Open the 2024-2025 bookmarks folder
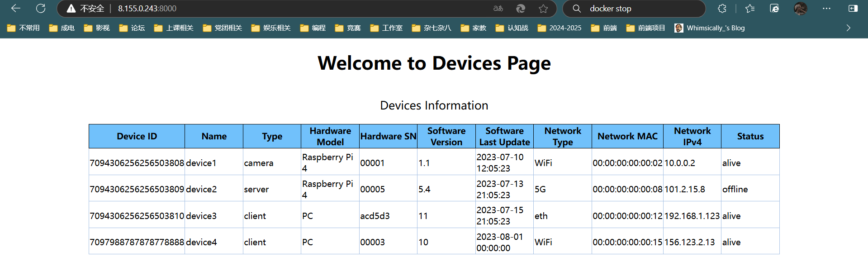The height and width of the screenshot is (262, 868). pos(560,28)
